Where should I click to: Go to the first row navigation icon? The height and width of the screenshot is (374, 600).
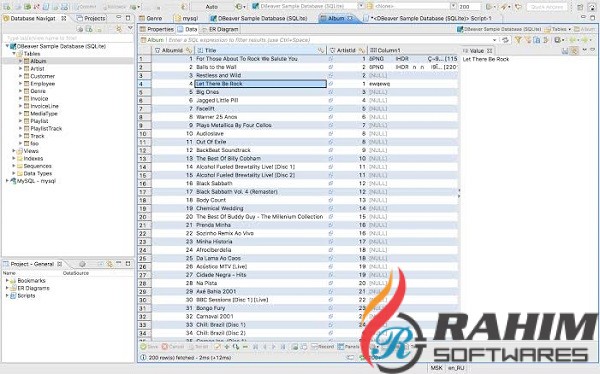(256, 347)
